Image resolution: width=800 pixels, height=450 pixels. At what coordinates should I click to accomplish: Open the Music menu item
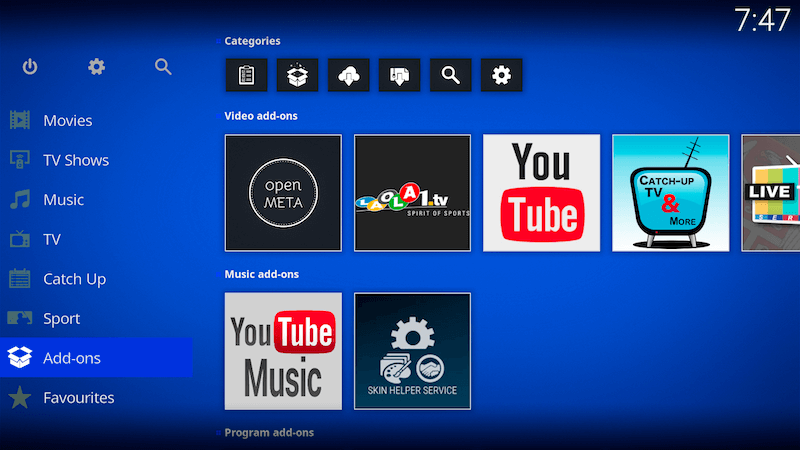[x=96, y=199]
